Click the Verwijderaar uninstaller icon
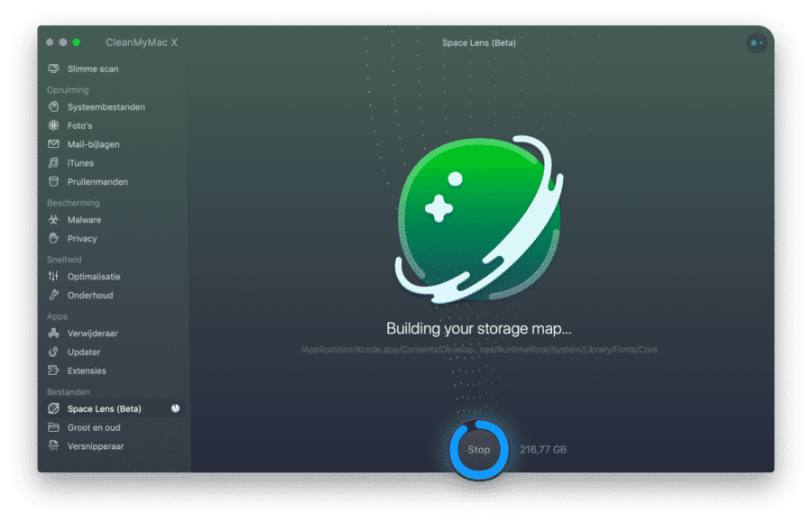The width and height of the screenshot is (812, 522). 53,334
